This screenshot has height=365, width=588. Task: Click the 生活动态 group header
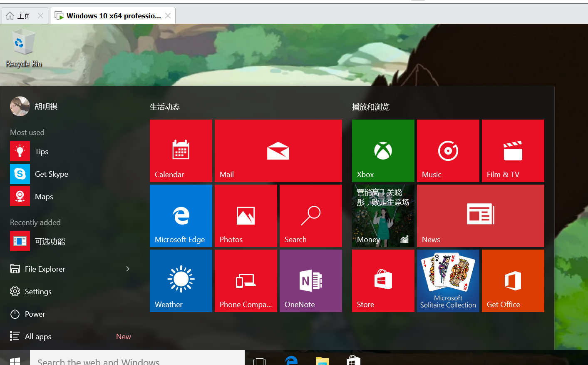click(x=165, y=107)
